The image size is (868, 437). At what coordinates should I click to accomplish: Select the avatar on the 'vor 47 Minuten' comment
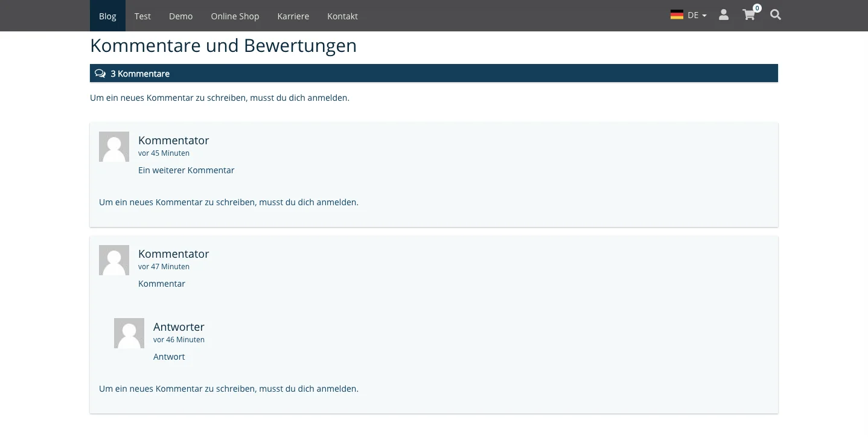tap(114, 260)
